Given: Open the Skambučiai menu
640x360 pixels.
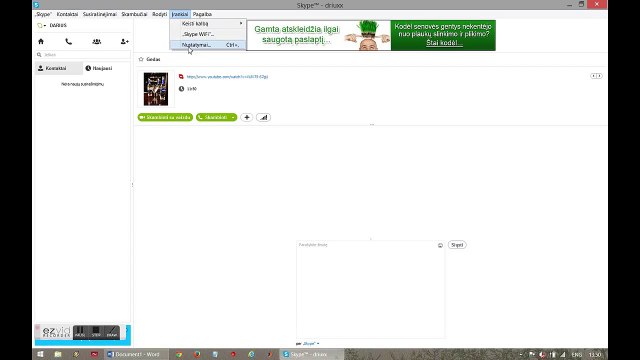Looking at the screenshot, I should (134, 14).
